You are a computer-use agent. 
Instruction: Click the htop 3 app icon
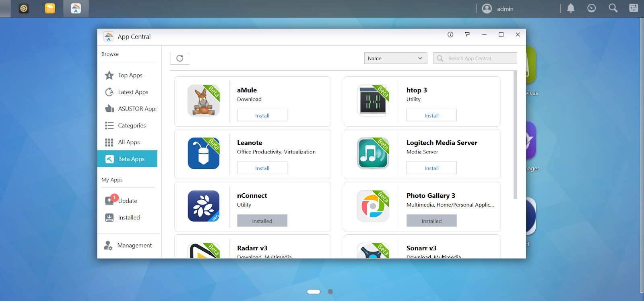pos(373,100)
